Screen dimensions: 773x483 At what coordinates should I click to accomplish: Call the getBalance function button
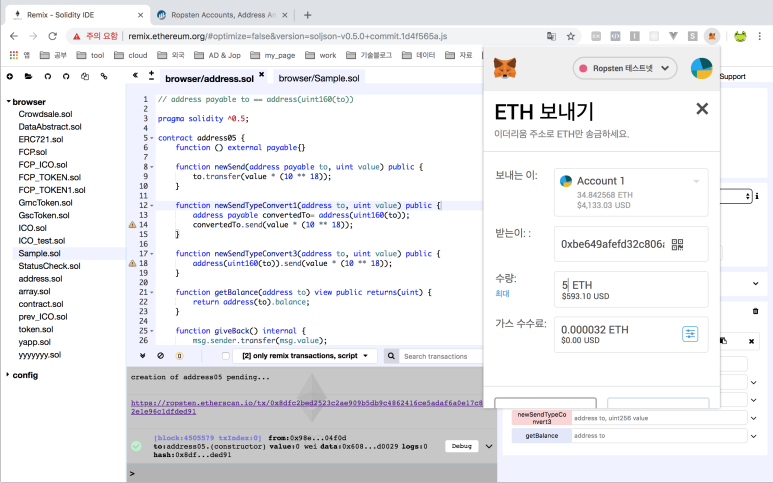[541, 436]
